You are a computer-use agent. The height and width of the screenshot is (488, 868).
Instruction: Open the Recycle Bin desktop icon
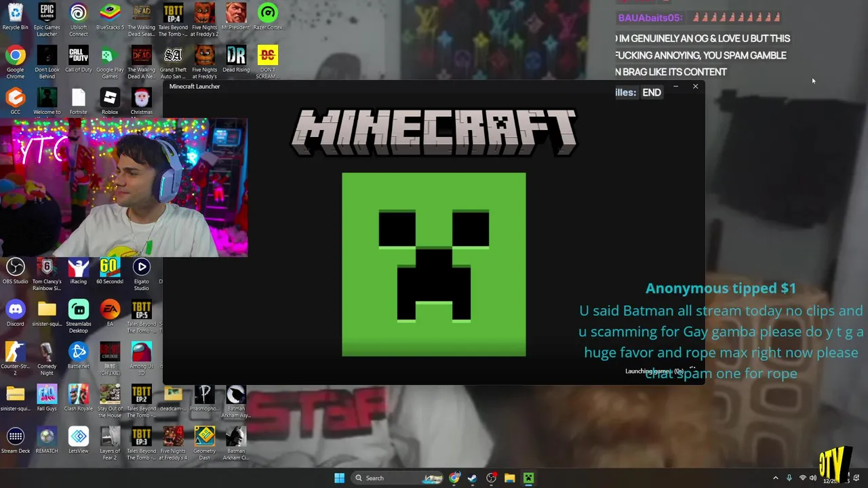click(x=15, y=18)
